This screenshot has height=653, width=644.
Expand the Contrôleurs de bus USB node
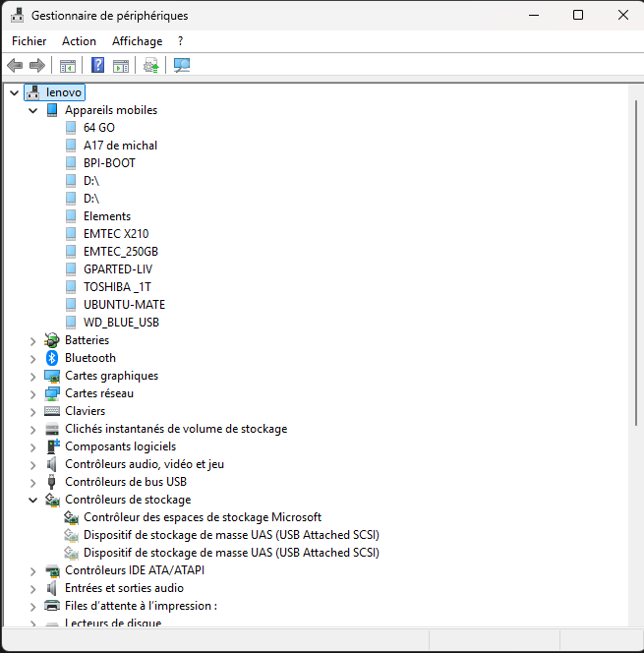(33, 483)
